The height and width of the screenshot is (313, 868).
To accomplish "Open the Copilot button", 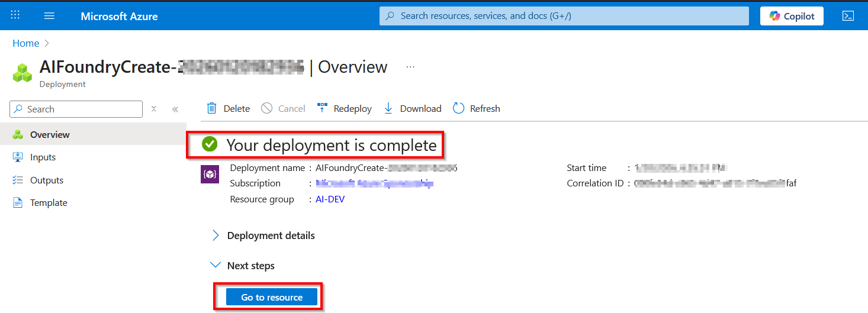I will (x=792, y=16).
